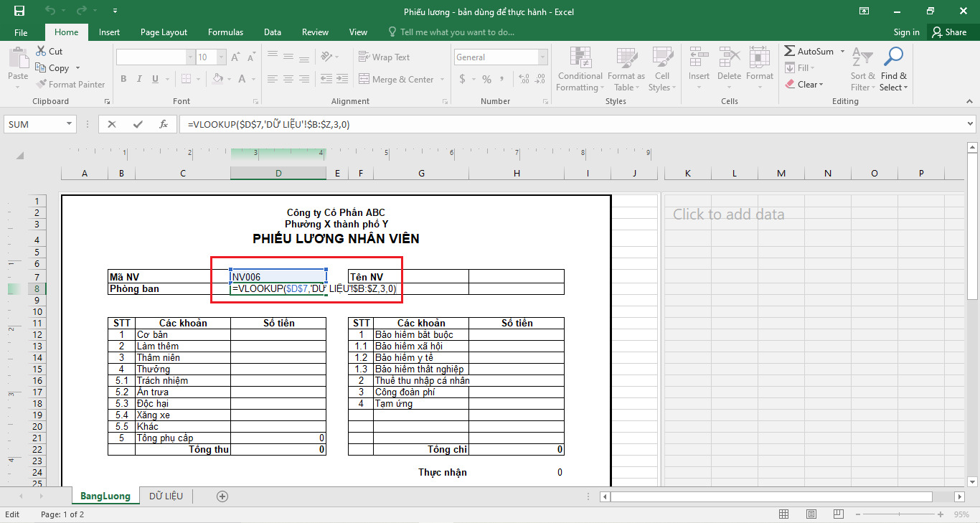Toggle Middle Align in Alignment group
The width and height of the screenshot is (980, 523).
[x=288, y=57]
